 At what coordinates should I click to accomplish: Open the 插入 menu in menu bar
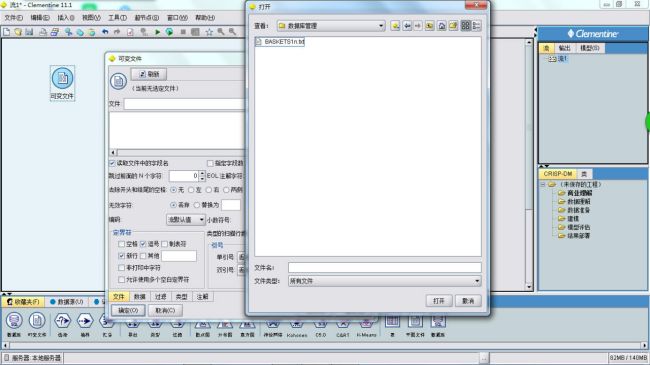[x=66, y=18]
